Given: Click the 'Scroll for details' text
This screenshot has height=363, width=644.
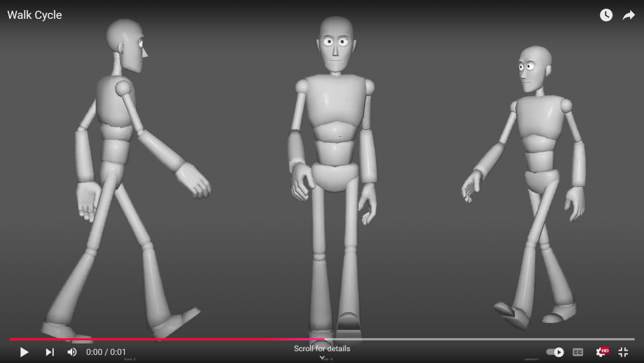Looking at the screenshot, I should (x=322, y=349).
